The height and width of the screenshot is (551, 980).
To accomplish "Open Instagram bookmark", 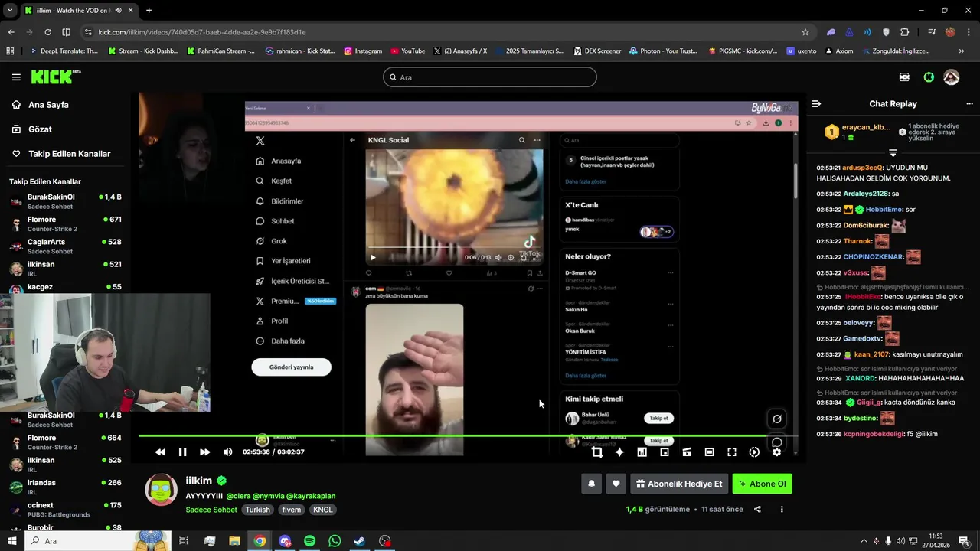I will tap(363, 51).
